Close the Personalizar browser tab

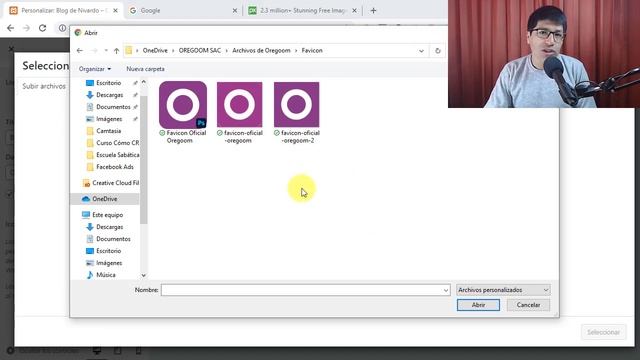115,11
